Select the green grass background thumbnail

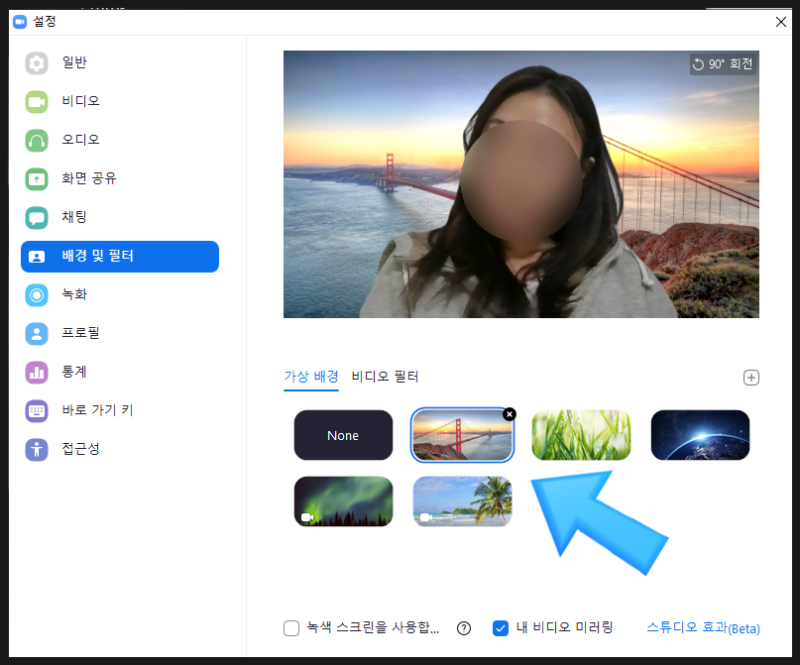[581, 435]
